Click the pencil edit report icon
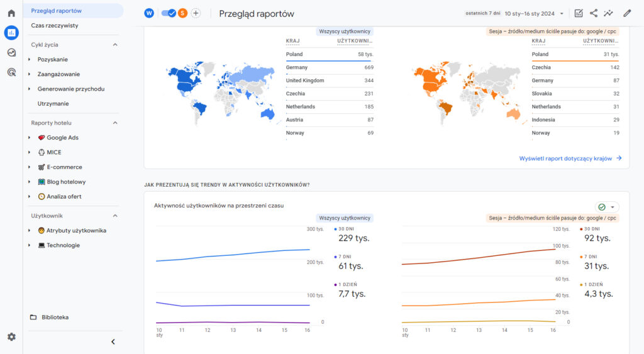644x354 pixels. click(x=627, y=13)
